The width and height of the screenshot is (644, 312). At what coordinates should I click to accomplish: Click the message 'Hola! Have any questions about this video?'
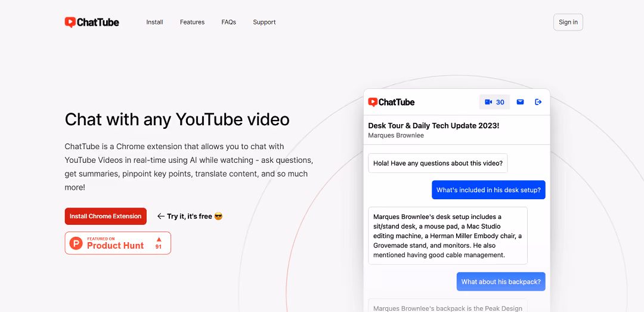tap(438, 163)
